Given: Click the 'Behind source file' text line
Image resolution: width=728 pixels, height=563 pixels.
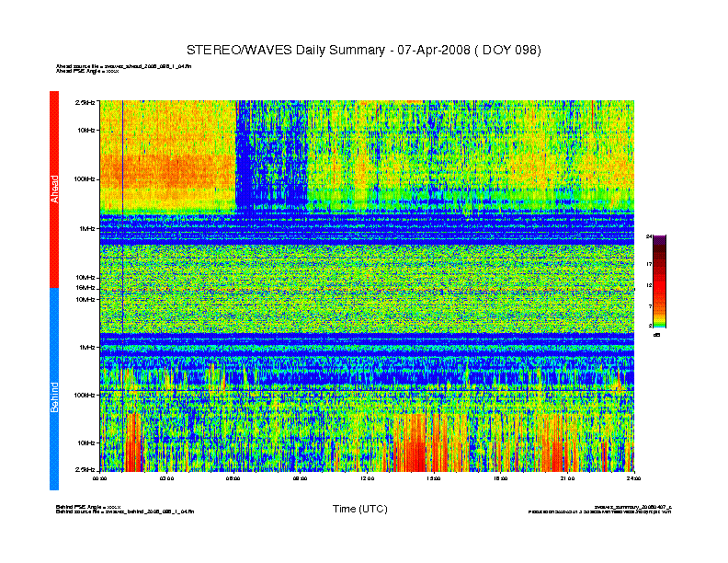Looking at the screenshot, I should [125, 511].
